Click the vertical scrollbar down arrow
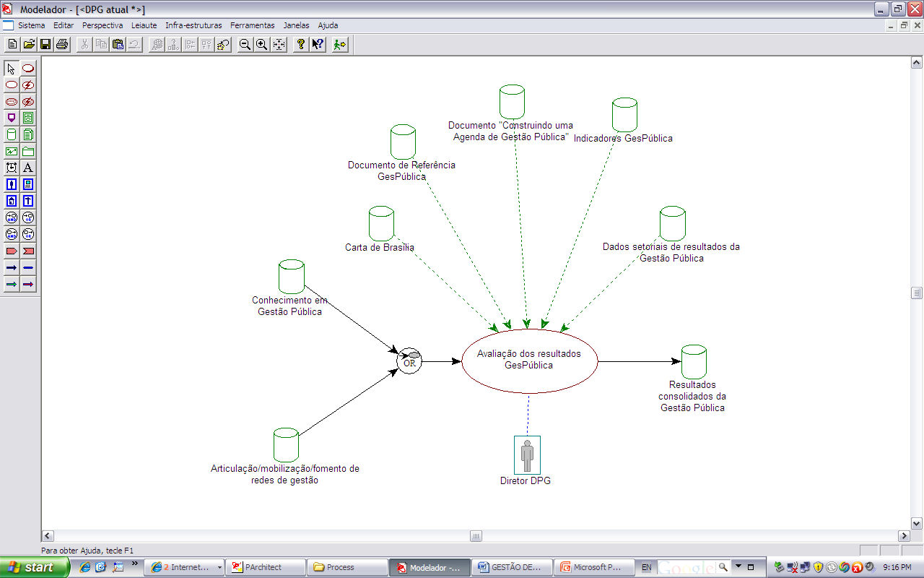924x578 pixels. click(917, 524)
